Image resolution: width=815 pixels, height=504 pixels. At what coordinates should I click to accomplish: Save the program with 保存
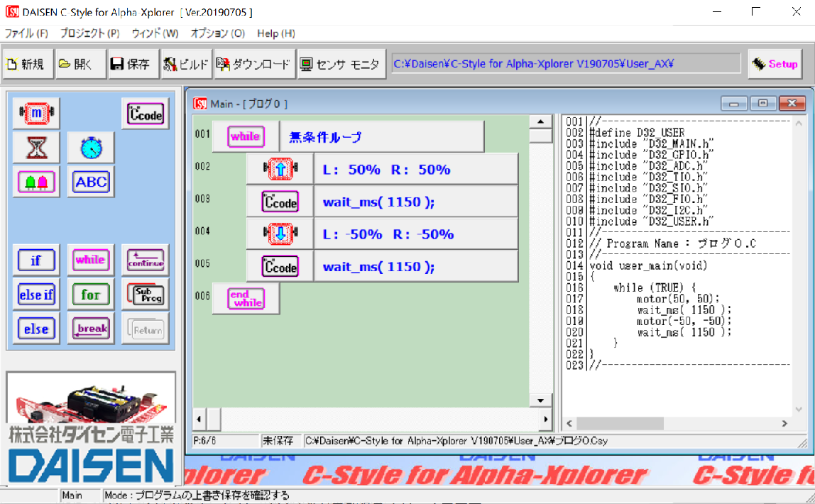pyautogui.click(x=133, y=64)
